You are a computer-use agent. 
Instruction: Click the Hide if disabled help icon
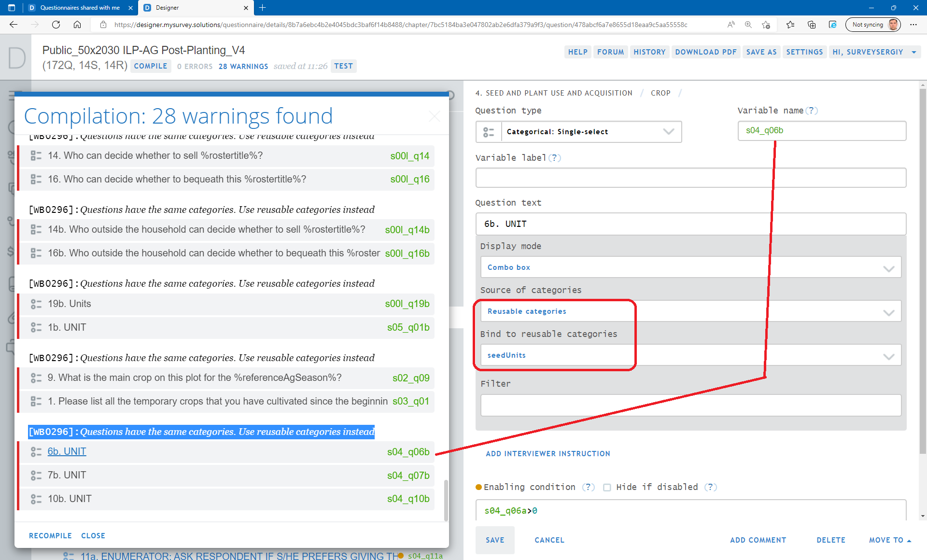[711, 487]
